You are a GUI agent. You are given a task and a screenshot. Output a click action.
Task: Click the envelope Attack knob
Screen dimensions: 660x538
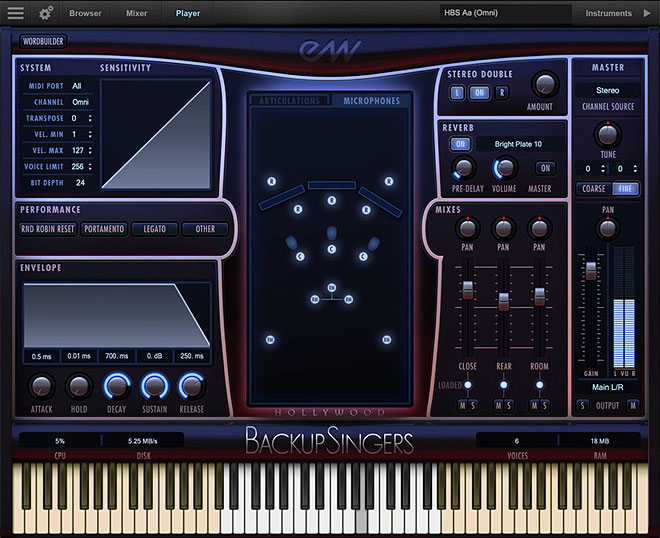coord(41,386)
